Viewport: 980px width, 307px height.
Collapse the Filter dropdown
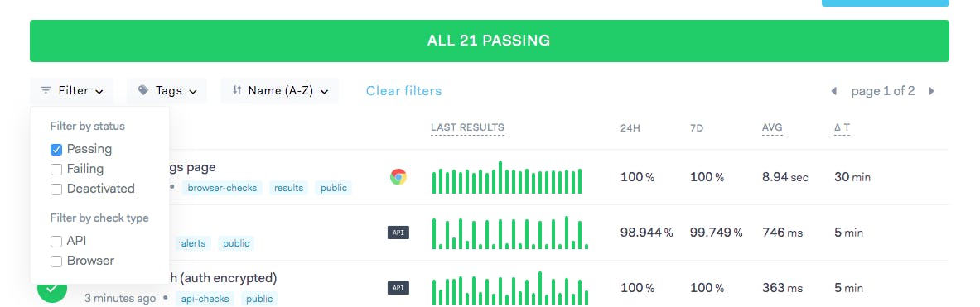[71, 90]
